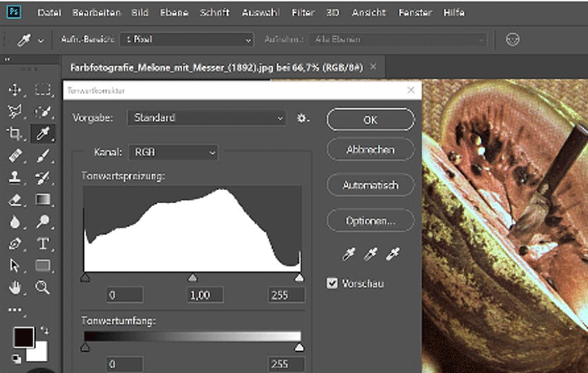Screen dimensions: 588x373
Task: Swap foreground and background colors
Action: point(45,331)
